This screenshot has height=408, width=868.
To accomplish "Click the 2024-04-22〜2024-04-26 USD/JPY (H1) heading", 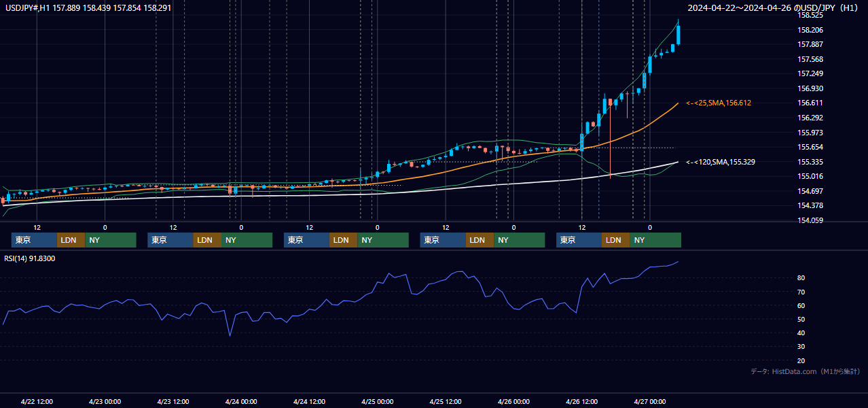I will [x=772, y=7].
